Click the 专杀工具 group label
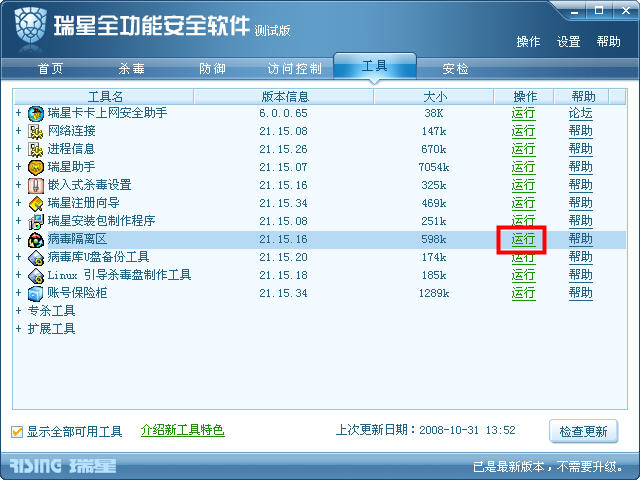The image size is (640, 480). tap(51, 311)
